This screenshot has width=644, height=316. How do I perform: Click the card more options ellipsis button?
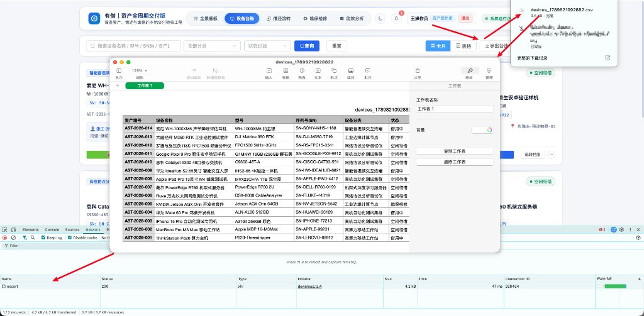[x=551, y=155]
